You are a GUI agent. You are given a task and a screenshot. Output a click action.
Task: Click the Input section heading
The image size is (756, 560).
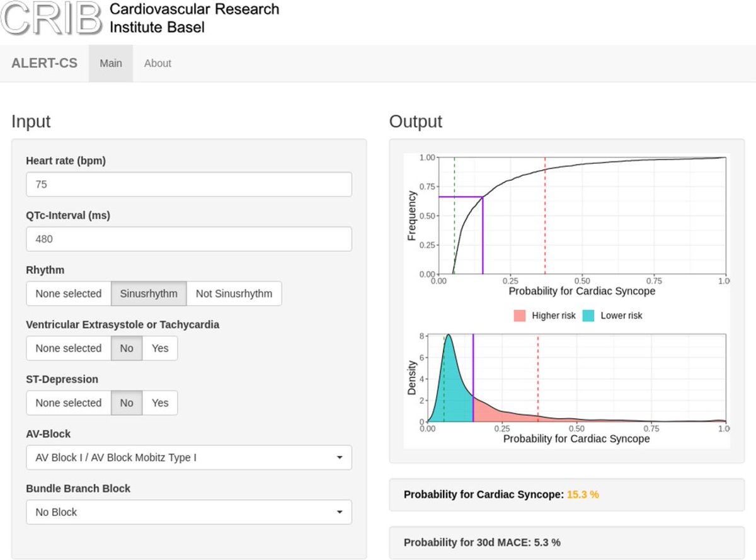[31, 122]
